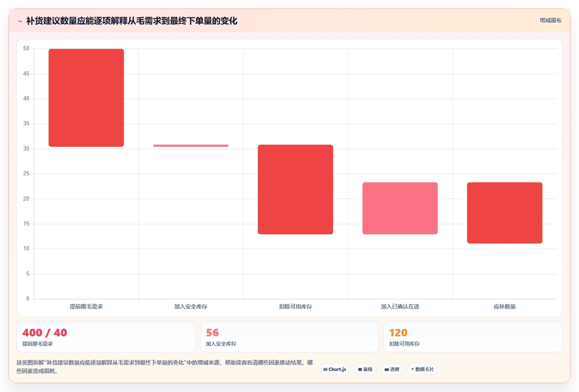Click the 扣除可用库存 red bar

tap(295, 189)
